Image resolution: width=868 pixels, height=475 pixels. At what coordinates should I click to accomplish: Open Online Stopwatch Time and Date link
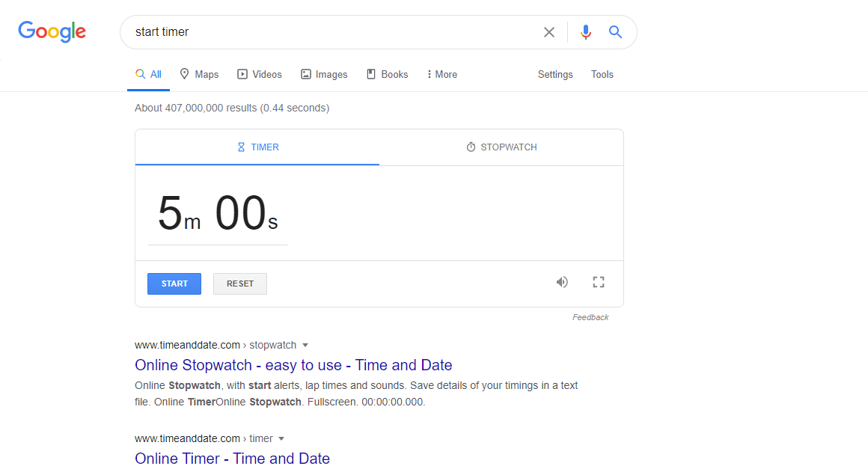pyautogui.click(x=293, y=365)
